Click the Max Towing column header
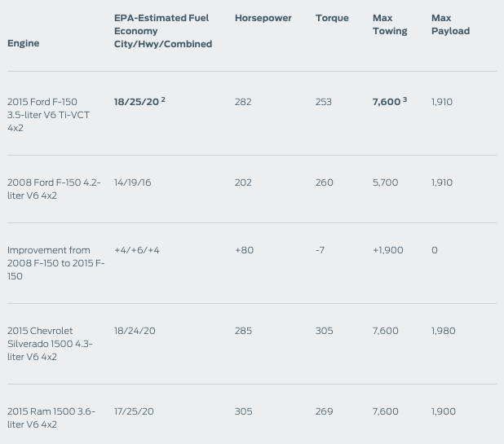The height and width of the screenshot is (444, 504). click(389, 24)
